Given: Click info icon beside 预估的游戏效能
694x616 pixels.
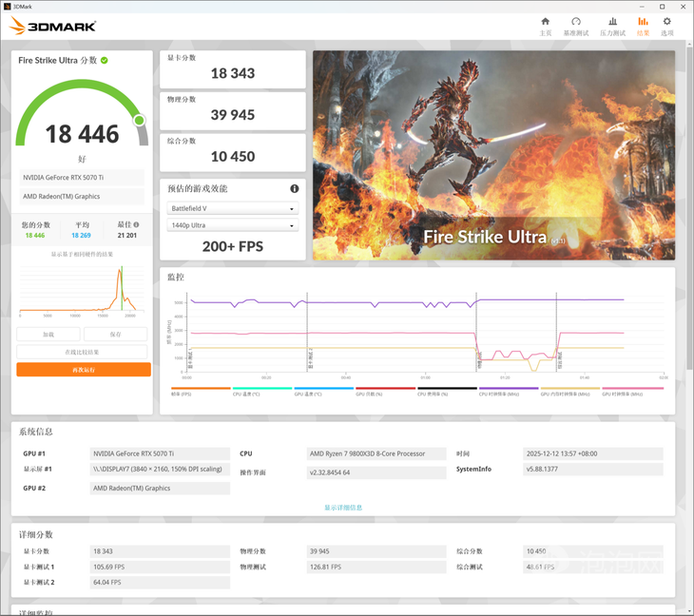Looking at the screenshot, I should [295, 188].
